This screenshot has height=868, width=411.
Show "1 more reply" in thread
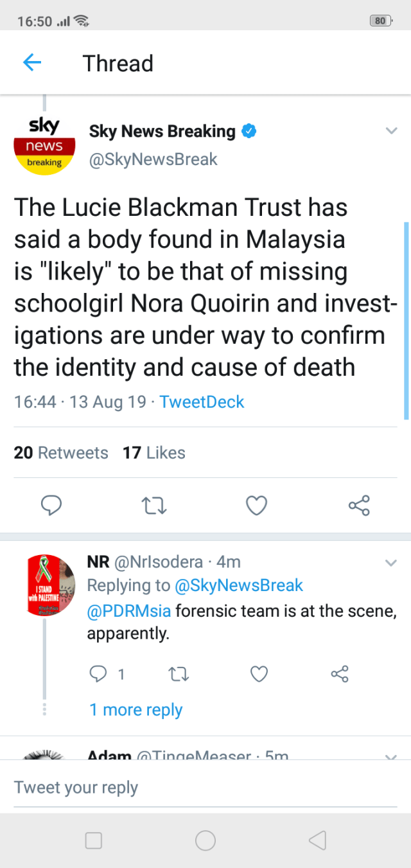(x=136, y=710)
